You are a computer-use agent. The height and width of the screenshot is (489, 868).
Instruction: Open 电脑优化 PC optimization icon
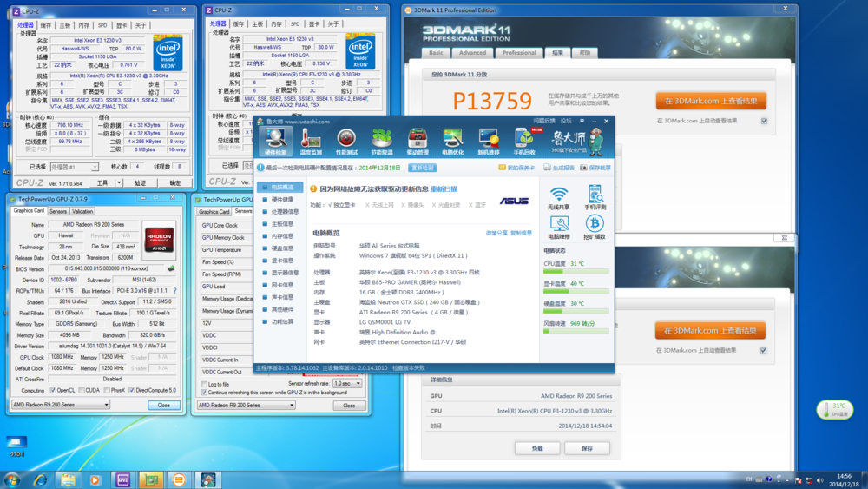click(453, 142)
